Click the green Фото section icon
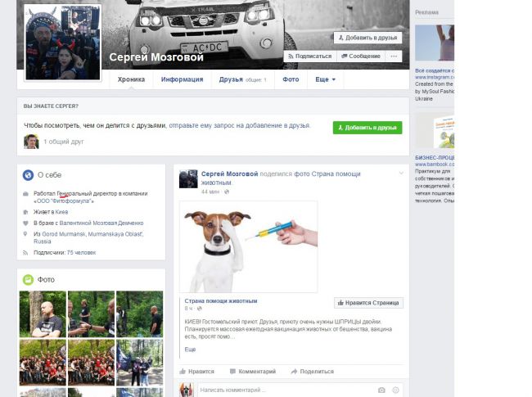Screen dimensions: 532x397 (x=28, y=279)
